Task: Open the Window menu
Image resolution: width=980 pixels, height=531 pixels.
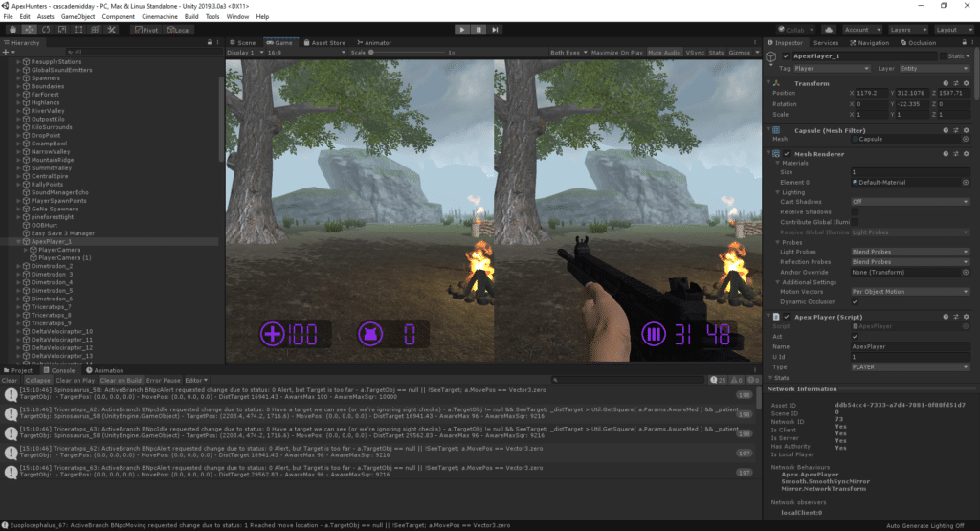Action: pyautogui.click(x=237, y=17)
